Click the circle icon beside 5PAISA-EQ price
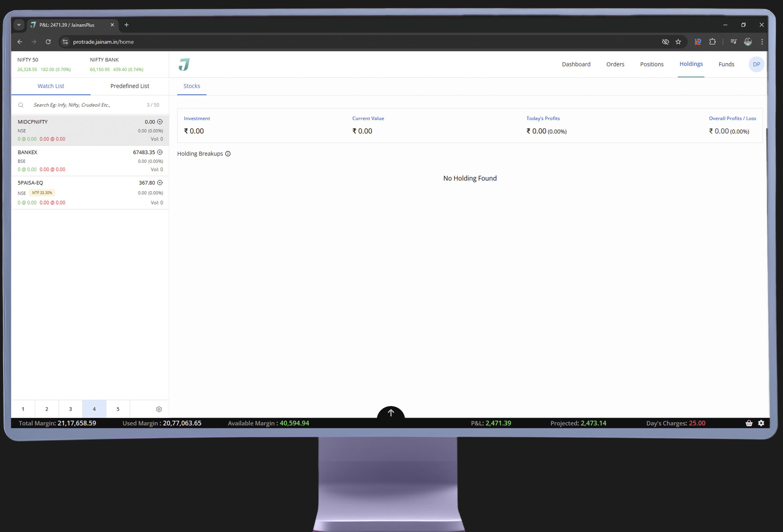The image size is (783, 532). 160,183
